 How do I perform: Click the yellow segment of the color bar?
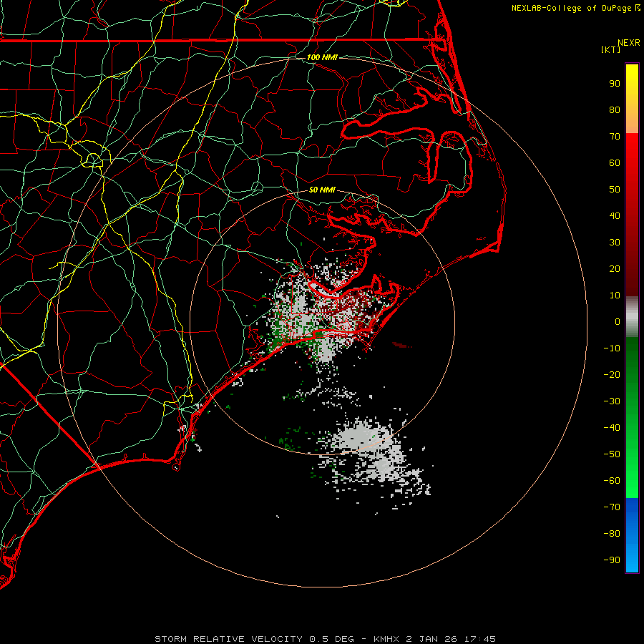tap(632, 99)
